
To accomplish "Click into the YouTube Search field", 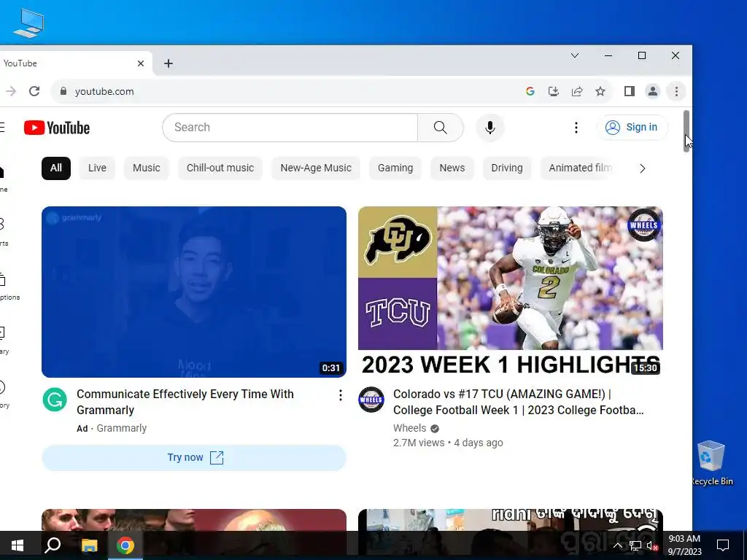I will [290, 128].
